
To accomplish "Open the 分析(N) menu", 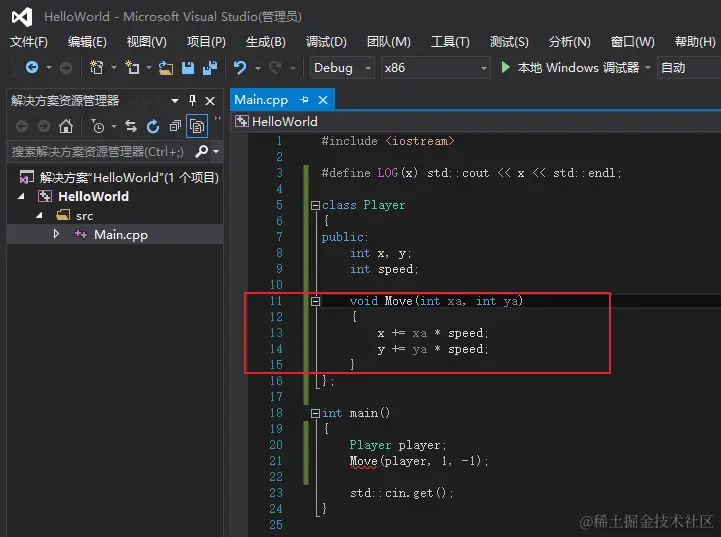I will click(569, 42).
